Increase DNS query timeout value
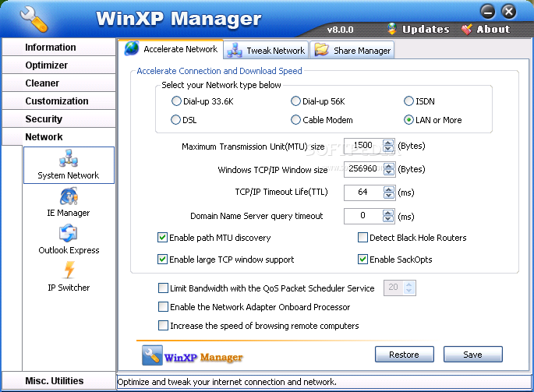This screenshot has width=534, height=392. click(388, 214)
